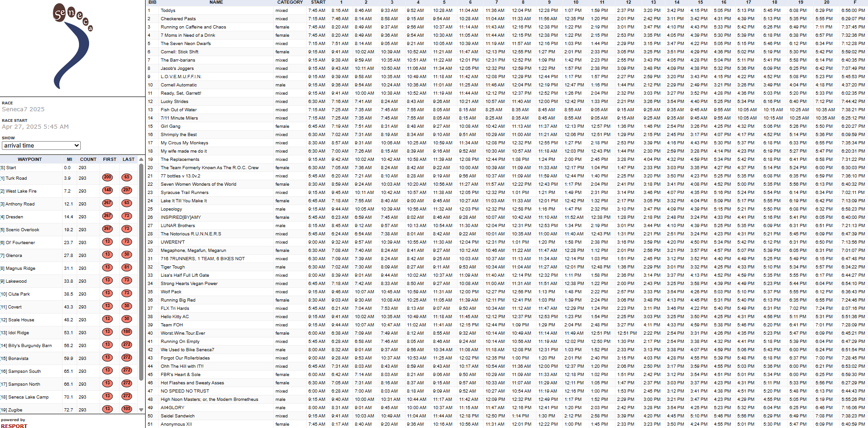Click the MI column header

(69, 160)
